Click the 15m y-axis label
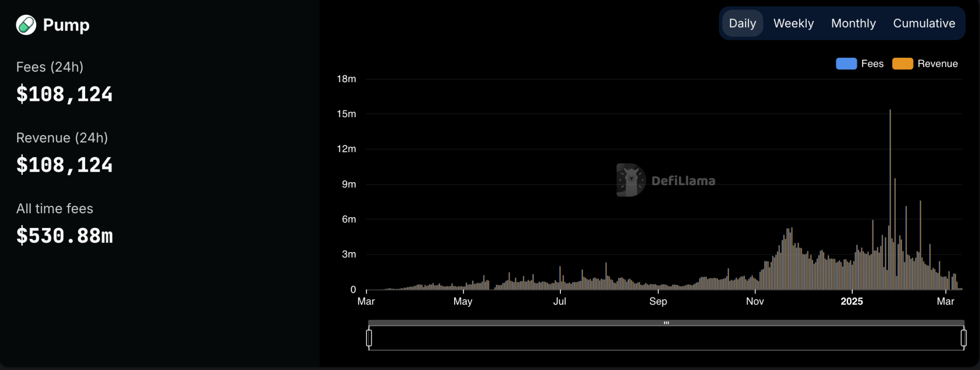Viewport: 980px width, 370px height. pos(346,114)
